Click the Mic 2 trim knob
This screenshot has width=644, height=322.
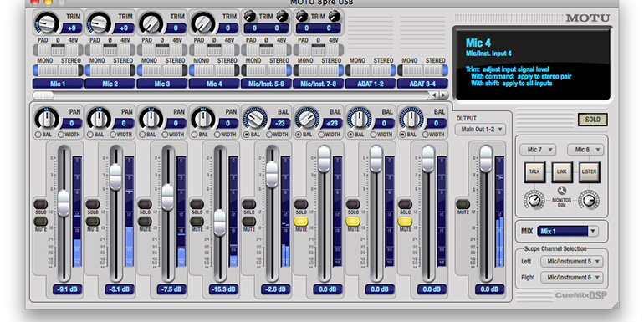point(100,23)
